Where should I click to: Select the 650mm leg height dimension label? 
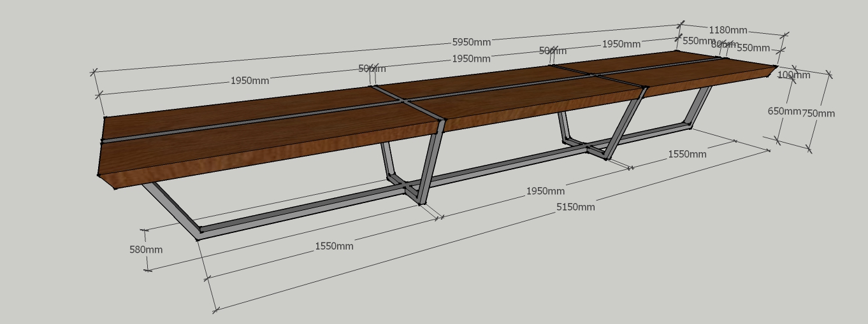[783, 111]
